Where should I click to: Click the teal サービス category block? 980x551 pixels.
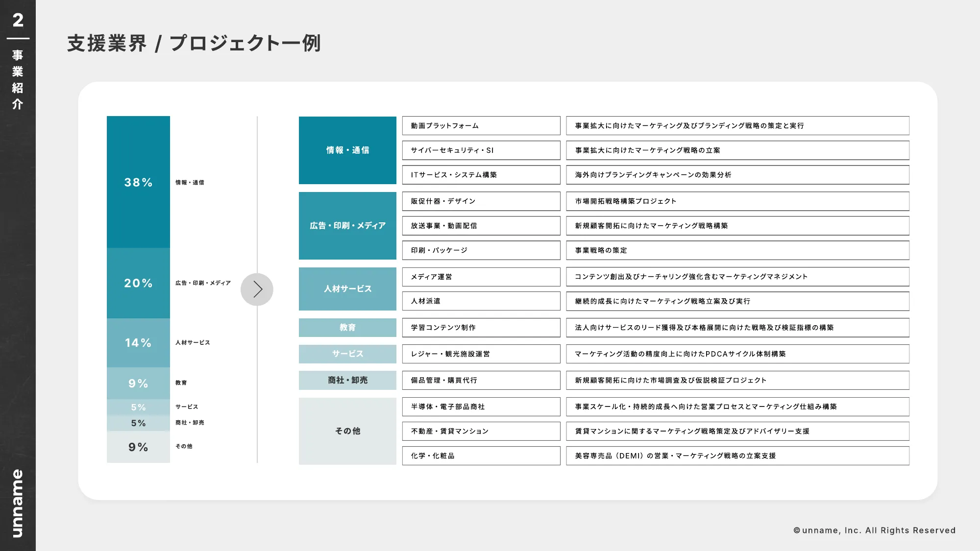(347, 354)
